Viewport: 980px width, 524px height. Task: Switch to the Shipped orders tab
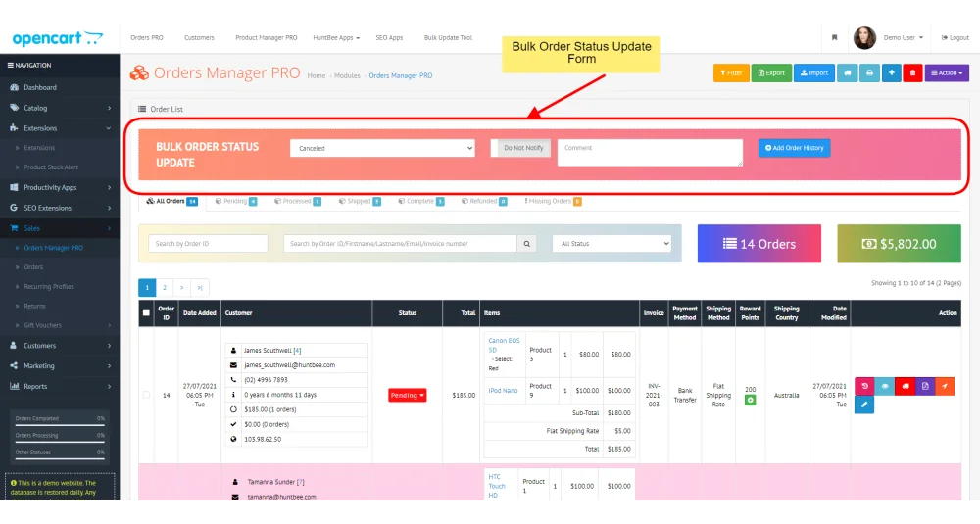click(360, 201)
